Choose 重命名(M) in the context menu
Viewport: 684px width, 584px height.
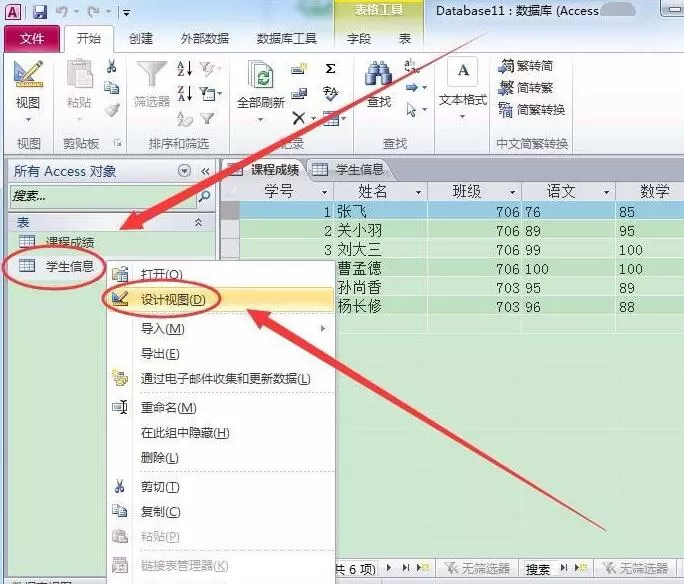(222, 408)
